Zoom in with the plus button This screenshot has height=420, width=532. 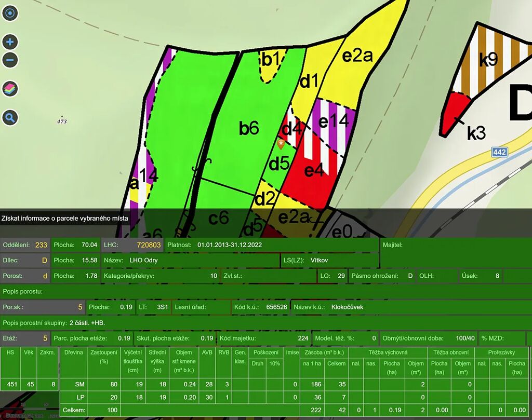coord(10,42)
